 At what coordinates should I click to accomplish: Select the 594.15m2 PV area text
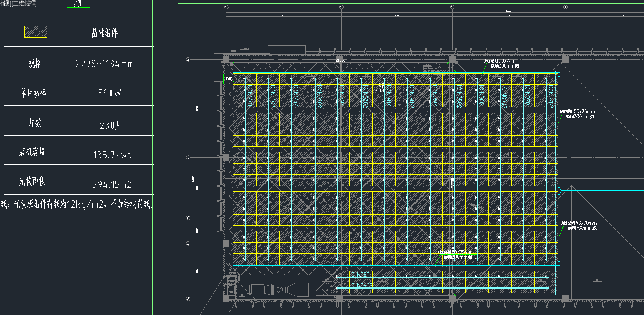(111, 184)
